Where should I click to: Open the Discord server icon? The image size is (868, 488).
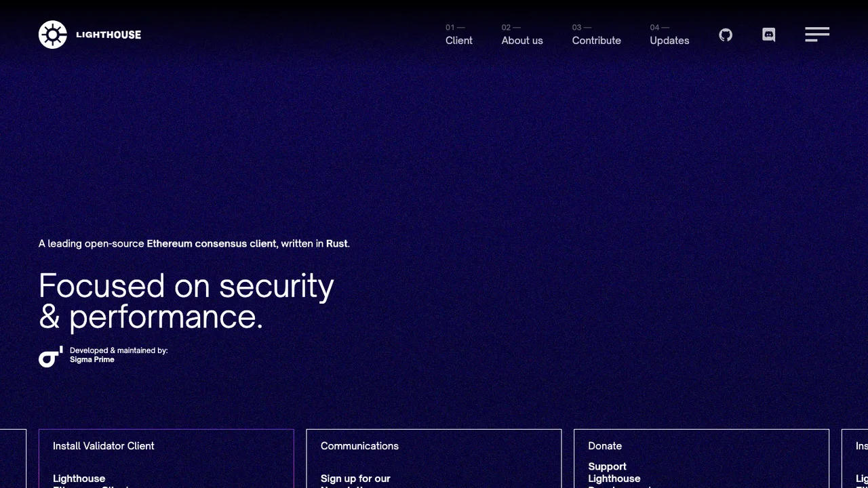(x=769, y=35)
